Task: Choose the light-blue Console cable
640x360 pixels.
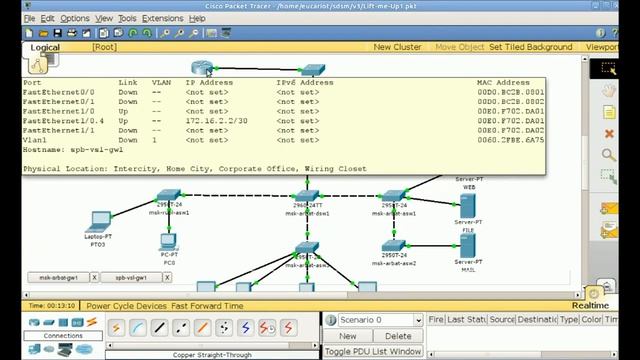Action: [x=138, y=328]
